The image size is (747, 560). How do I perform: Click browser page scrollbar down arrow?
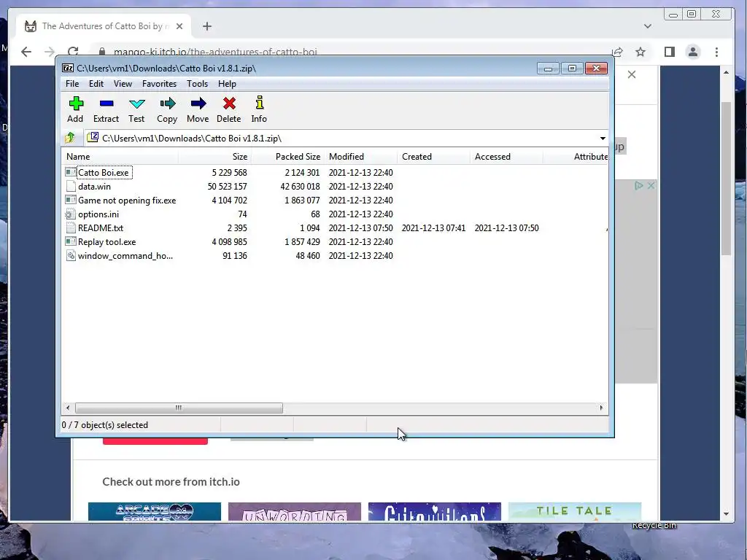726,514
